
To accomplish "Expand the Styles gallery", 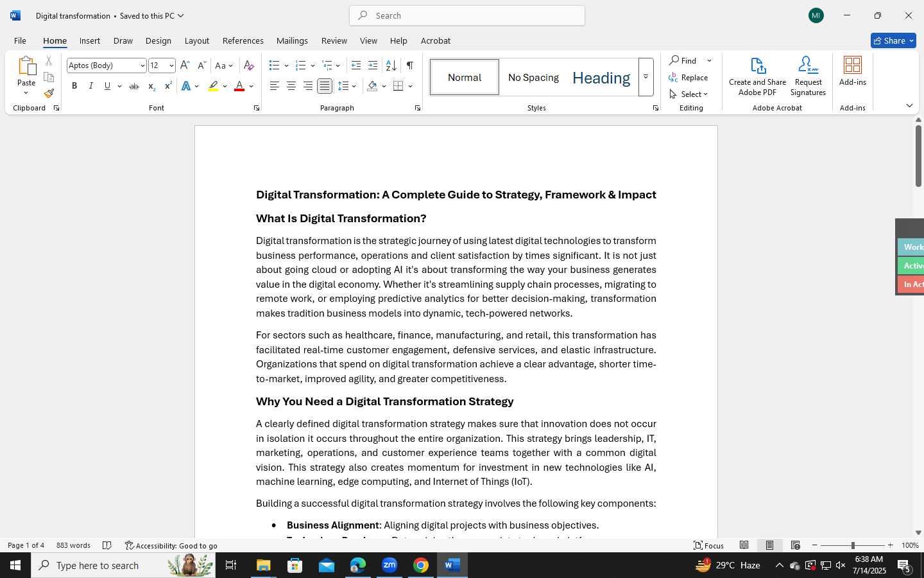I will click(646, 77).
